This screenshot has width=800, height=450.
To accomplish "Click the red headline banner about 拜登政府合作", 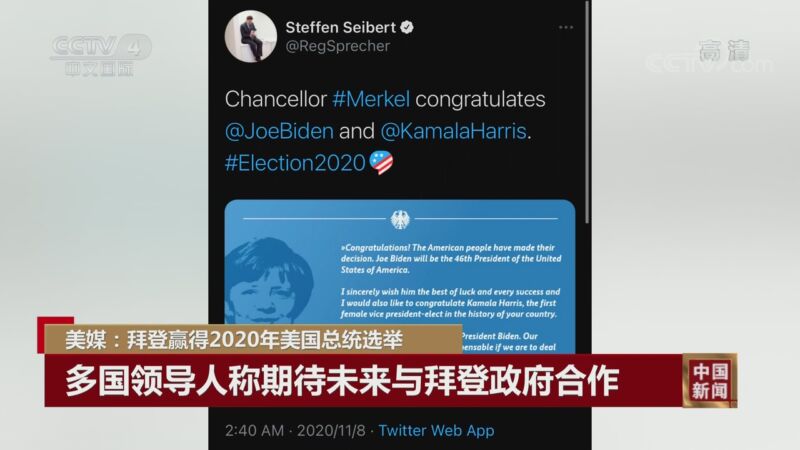I will coord(363,381).
